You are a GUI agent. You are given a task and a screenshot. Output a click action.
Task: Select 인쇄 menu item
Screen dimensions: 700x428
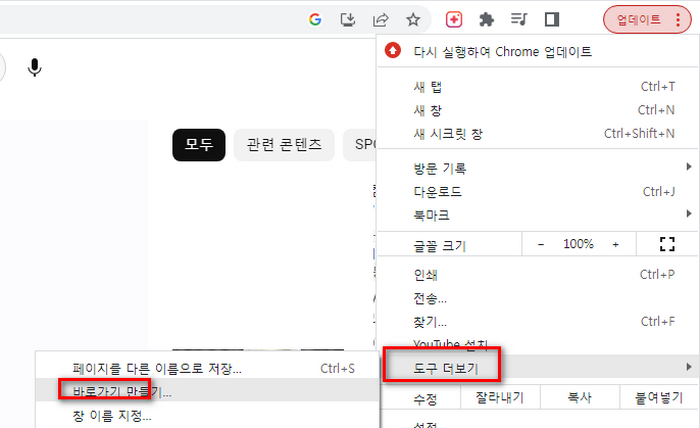(x=538, y=274)
